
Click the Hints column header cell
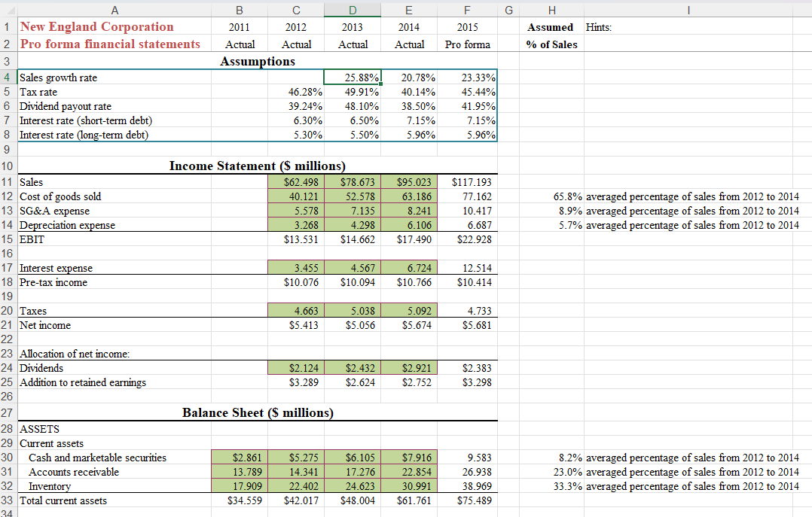[687, 26]
